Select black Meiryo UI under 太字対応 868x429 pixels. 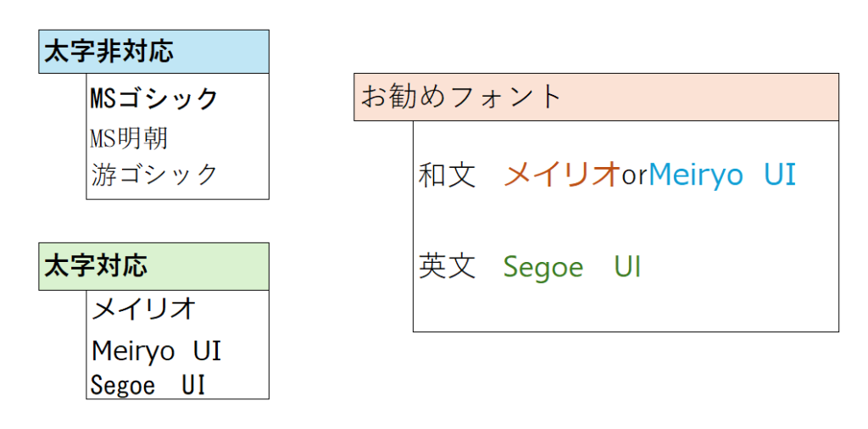tap(156, 350)
